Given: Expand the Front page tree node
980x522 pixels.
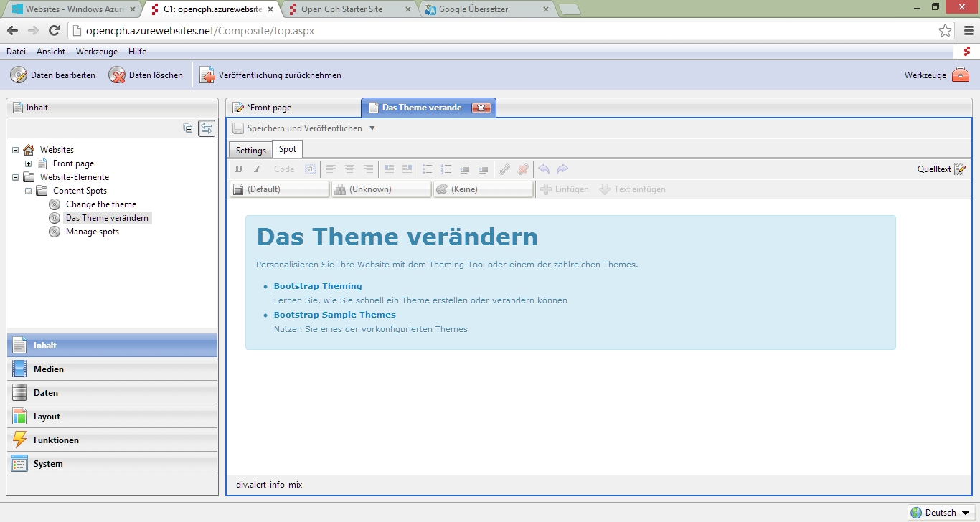Looking at the screenshot, I should click(29, 163).
